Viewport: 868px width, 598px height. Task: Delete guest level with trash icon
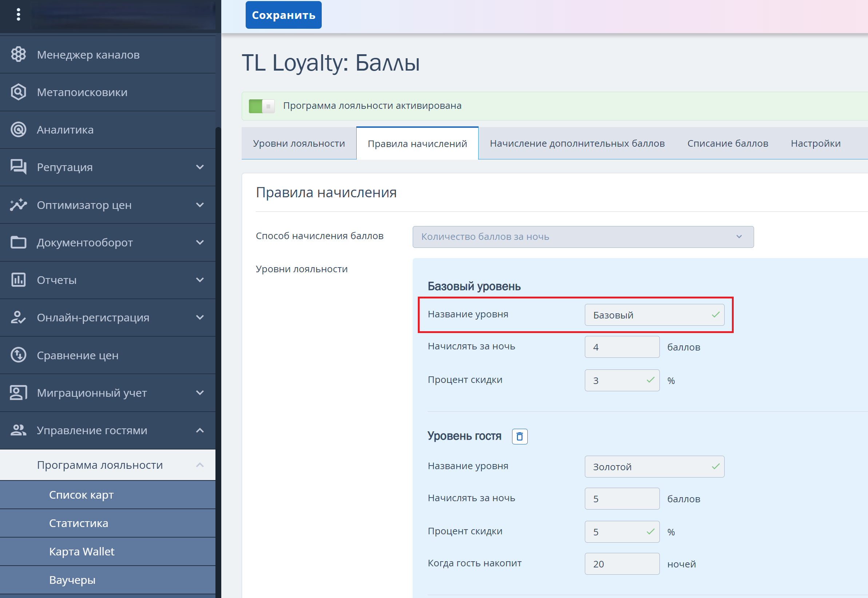520,436
